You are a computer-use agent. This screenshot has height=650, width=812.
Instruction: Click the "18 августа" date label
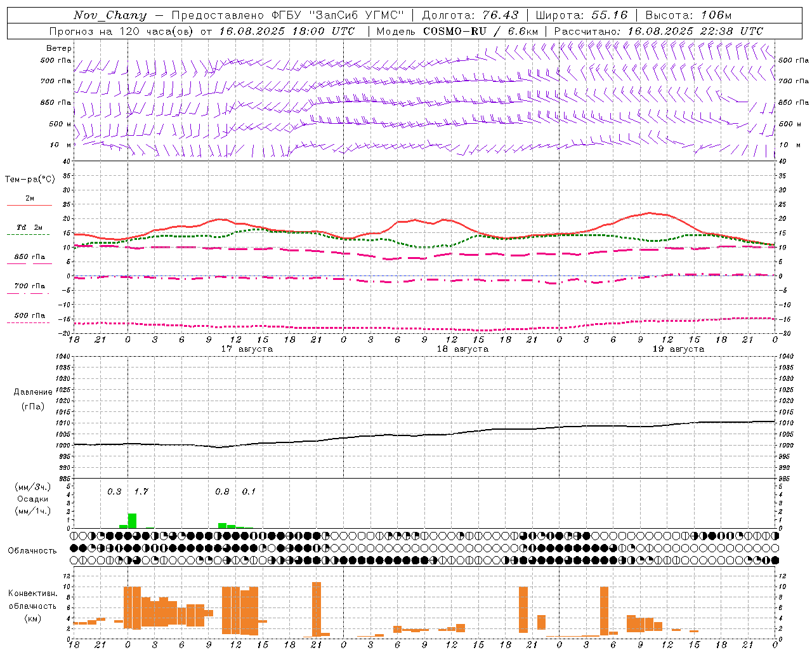(462, 349)
